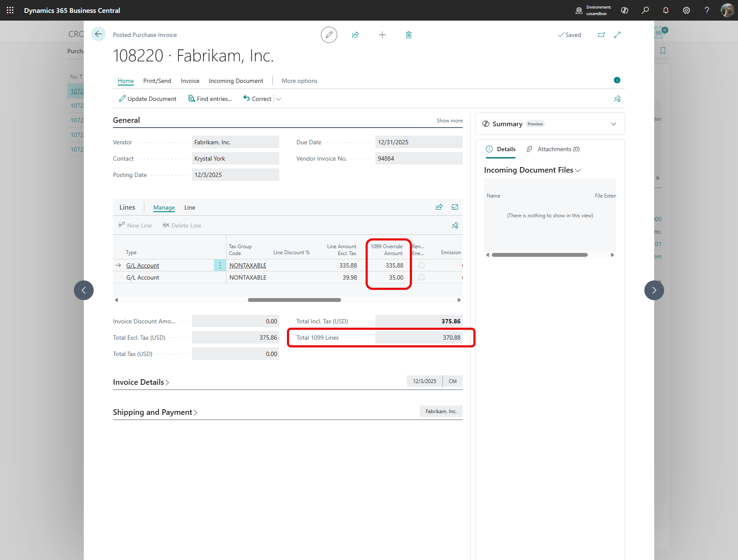This screenshot has width=738, height=560.
Task: Open the settings gear icon
Action: (686, 10)
